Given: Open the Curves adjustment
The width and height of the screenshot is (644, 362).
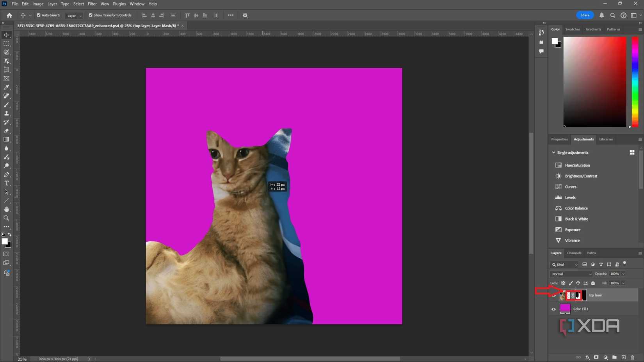Looking at the screenshot, I should [x=571, y=186].
